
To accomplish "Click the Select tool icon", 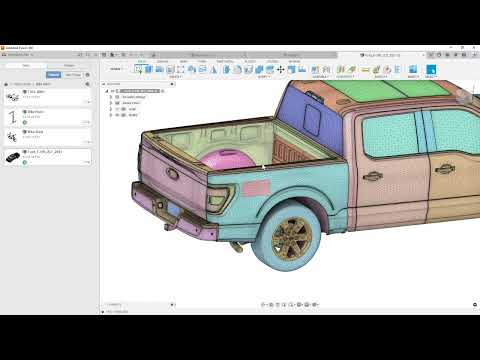I will click(431, 69).
